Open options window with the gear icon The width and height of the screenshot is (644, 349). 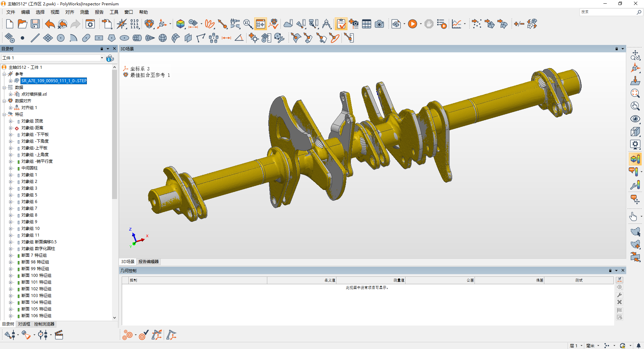[x=90, y=24]
